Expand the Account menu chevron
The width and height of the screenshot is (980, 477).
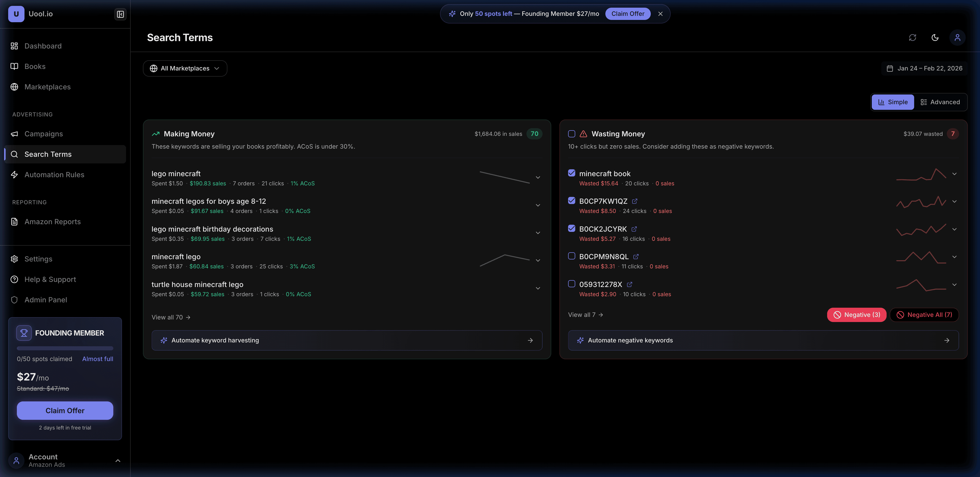(x=118, y=461)
